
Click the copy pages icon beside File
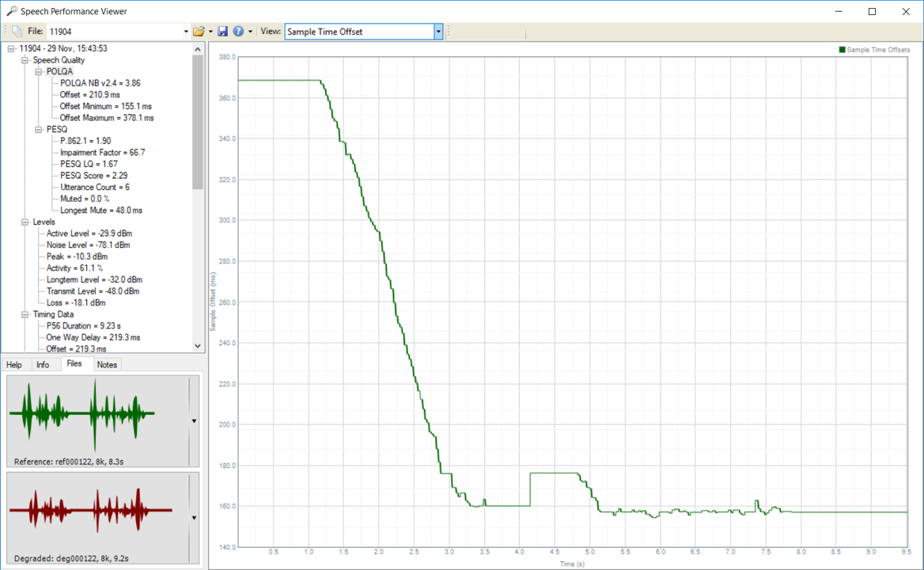17,32
